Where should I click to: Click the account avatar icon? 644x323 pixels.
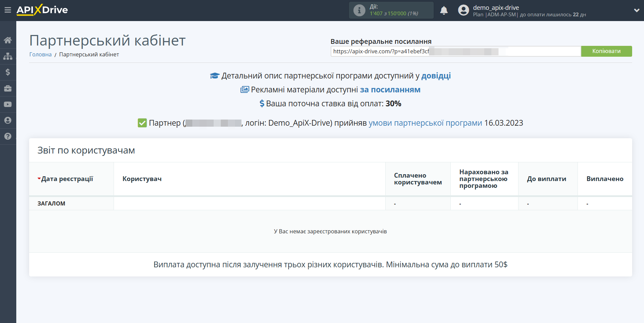(x=463, y=10)
